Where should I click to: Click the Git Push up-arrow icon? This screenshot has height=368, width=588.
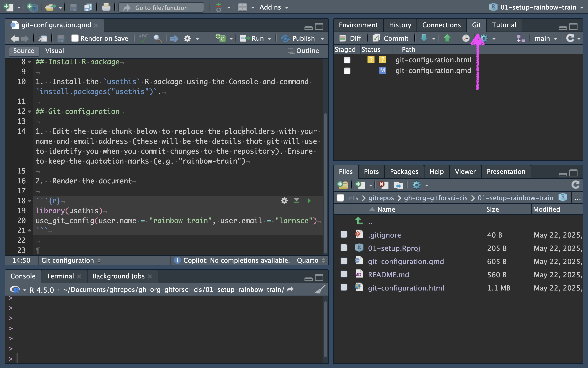[447, 38]
